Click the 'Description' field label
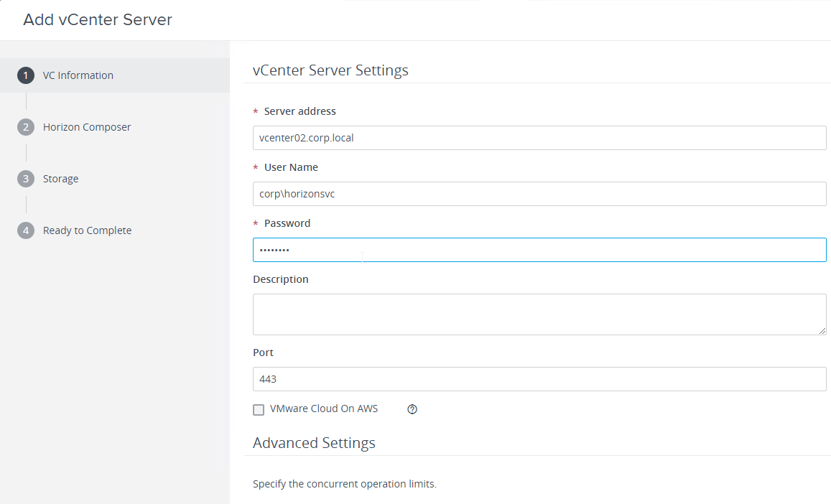This screenshot has width=831, height=504. point(280,279)
